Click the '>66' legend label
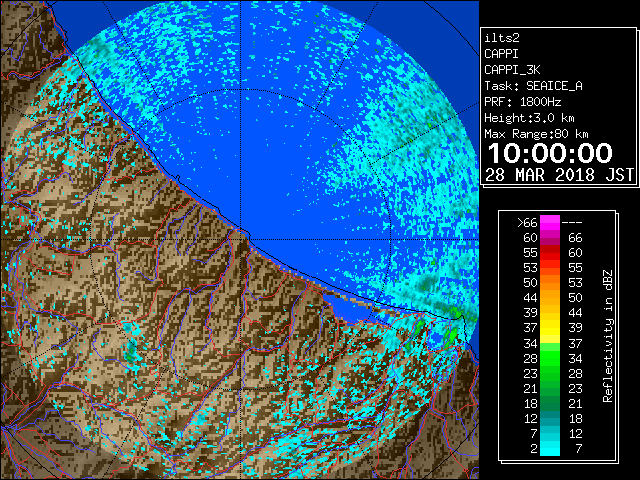The width and height of the screenshot is (640, 480). (x=527, y=223)
